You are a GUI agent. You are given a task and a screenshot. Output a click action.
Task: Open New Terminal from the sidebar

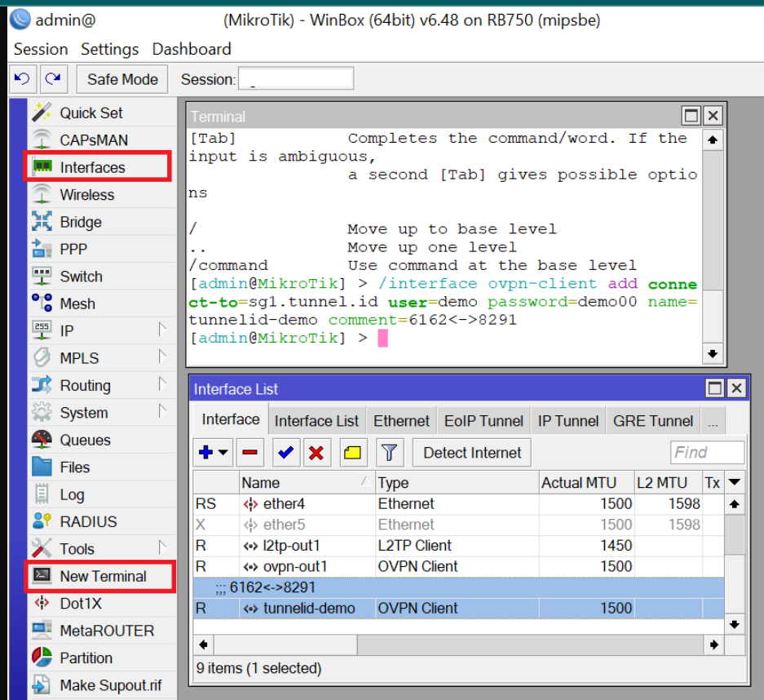coord(102,576)
